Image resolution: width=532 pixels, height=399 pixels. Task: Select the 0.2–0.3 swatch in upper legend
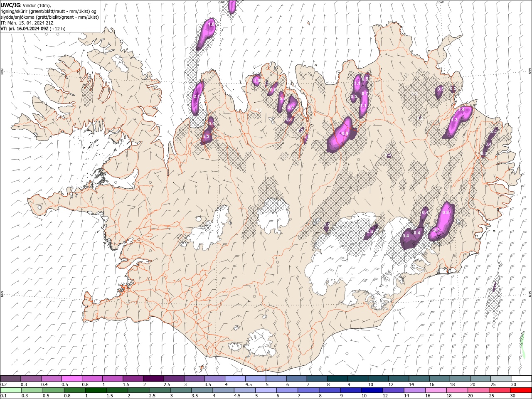10,379
